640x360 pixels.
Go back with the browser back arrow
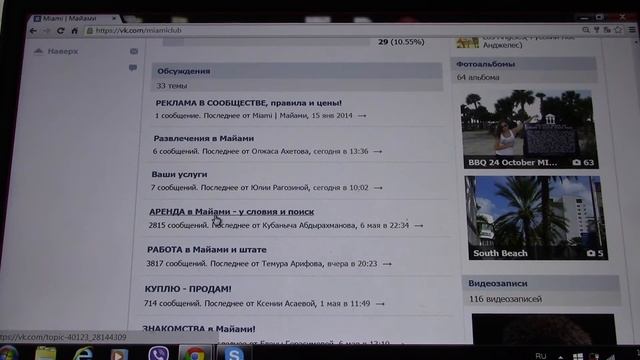(33, 31)
